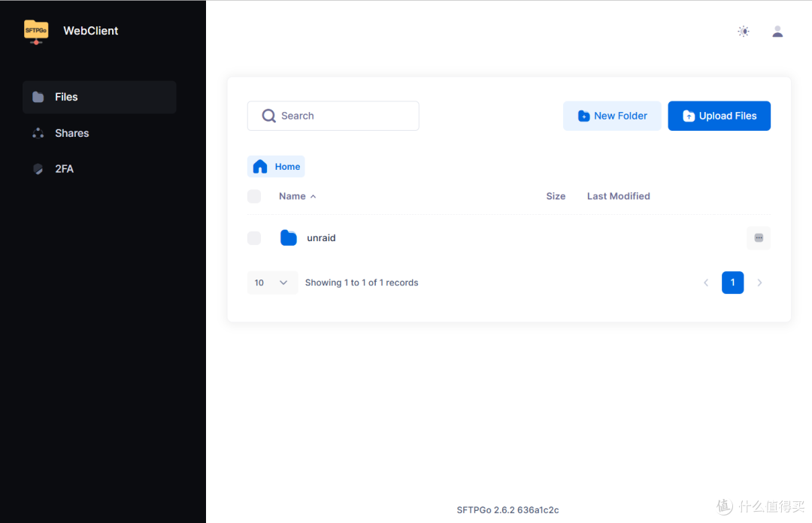Focus the Search input field
This screenshot has width=812, height=523.
333,116
